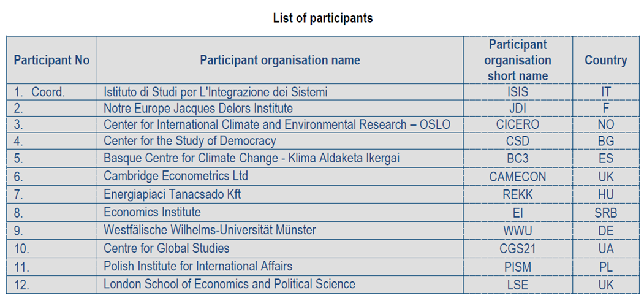644x298 pixels.
Task: Click 'Istituto di Studi per L'Integrazione dei Sistemi'
Action: [215, 92]
